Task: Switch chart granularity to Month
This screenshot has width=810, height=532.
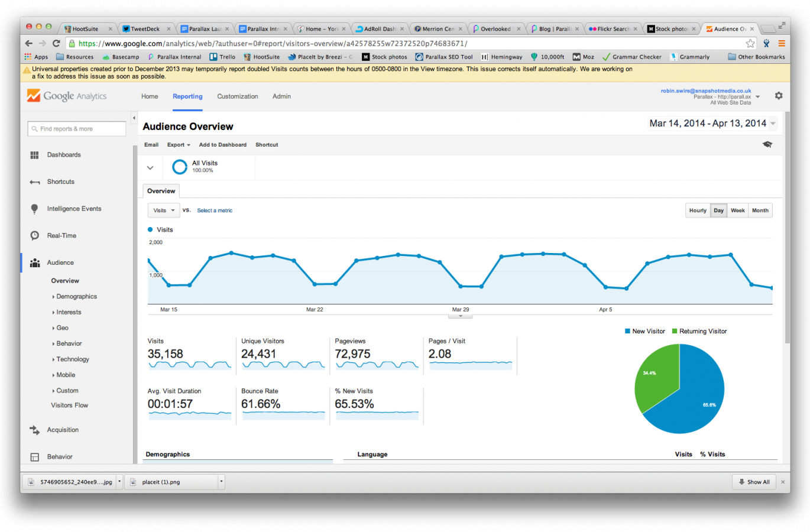Action: click(760, 210)
